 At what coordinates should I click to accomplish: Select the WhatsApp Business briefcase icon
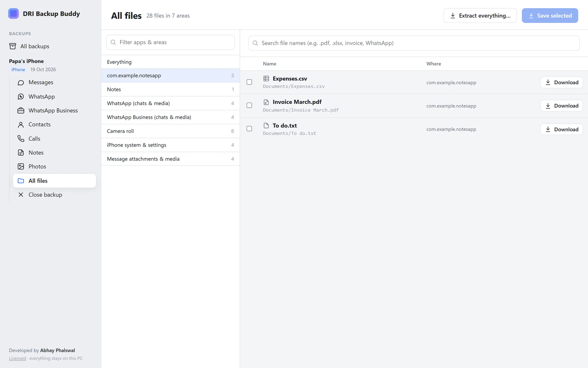(21, 111)
